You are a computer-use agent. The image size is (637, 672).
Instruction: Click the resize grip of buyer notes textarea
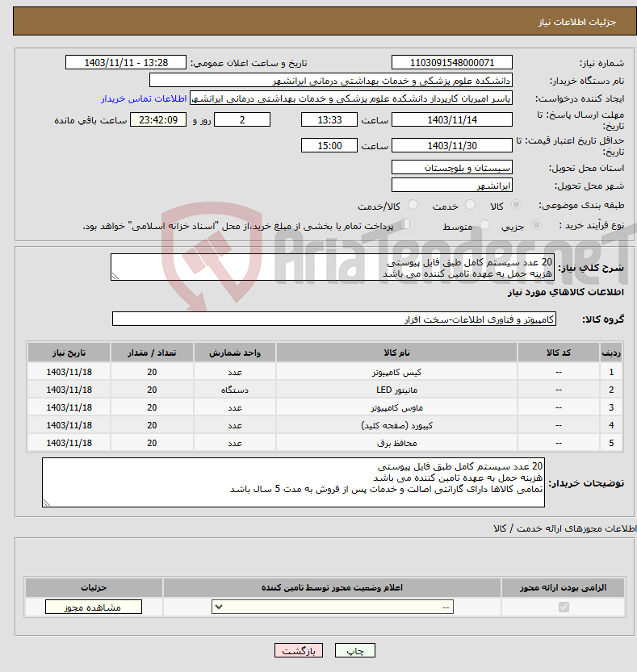(x=47, y=503)
